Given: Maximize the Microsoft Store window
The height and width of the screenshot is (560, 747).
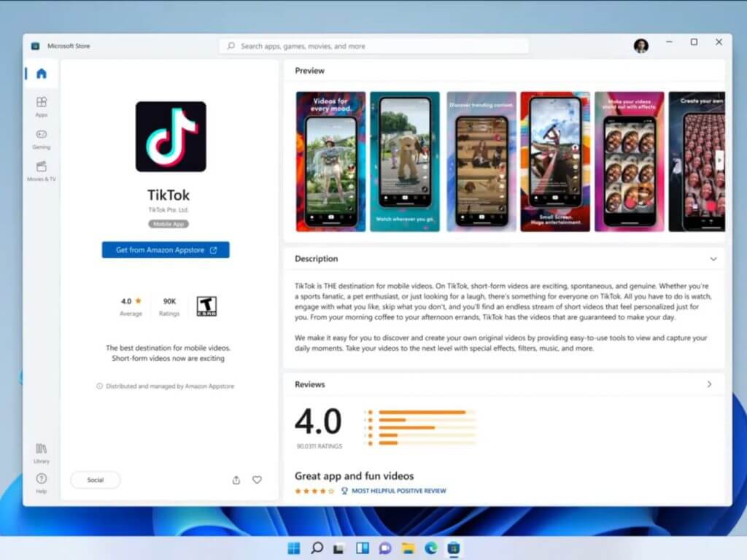Looking at the screenshot, I should tap(694, 42).
